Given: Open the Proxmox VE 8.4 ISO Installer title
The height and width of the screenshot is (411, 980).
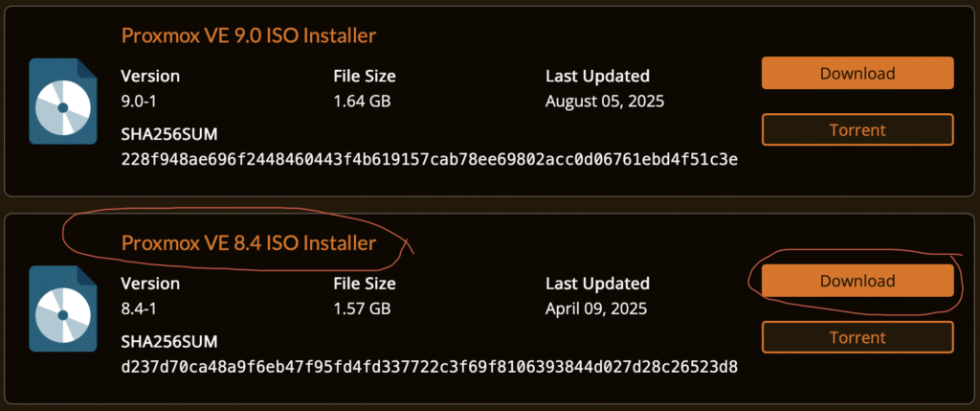Looking at the screenshot, I should pyautogui.click(x=248, y=243).
